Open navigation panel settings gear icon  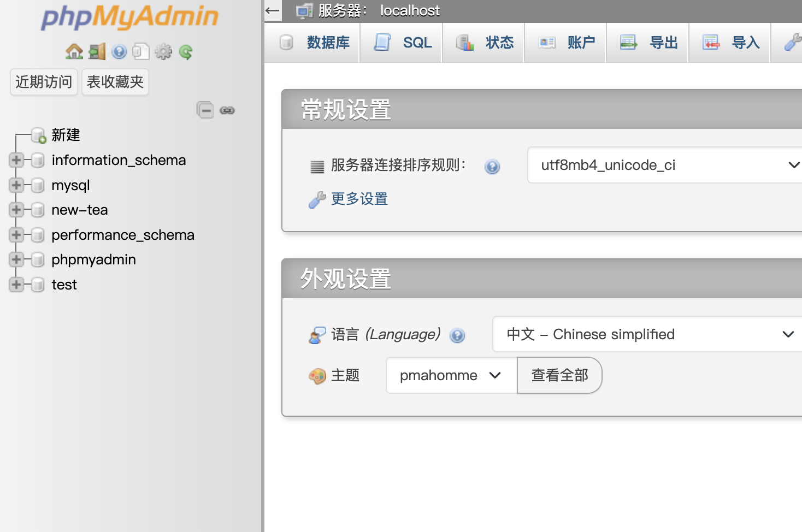pos(163,52)
